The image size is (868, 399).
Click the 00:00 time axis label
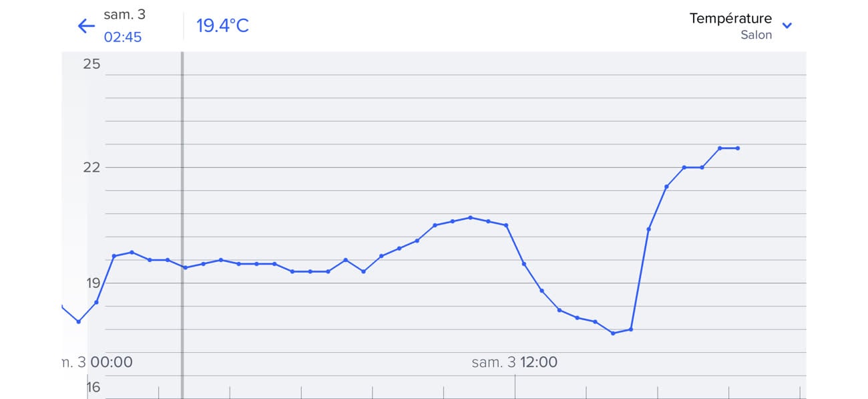111,362
